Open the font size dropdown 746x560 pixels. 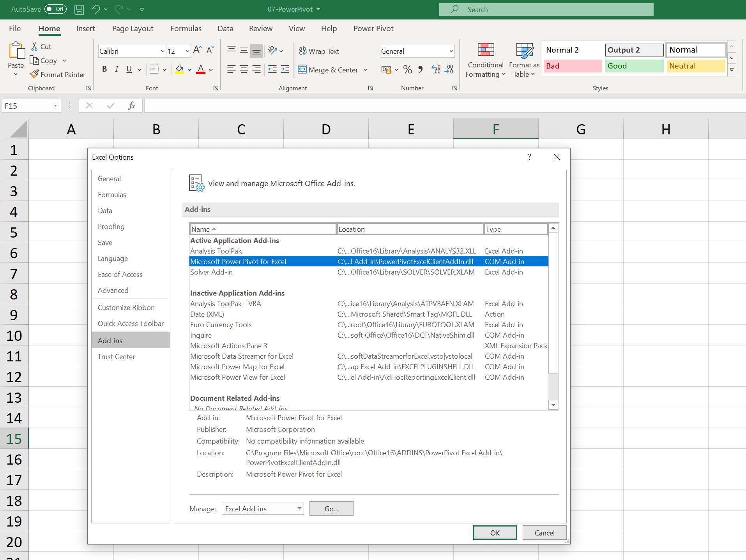187,51
